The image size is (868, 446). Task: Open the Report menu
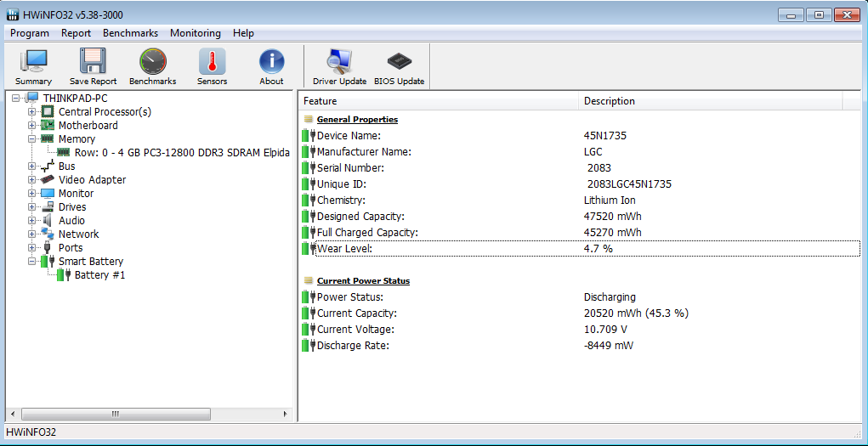click(76, 33)
